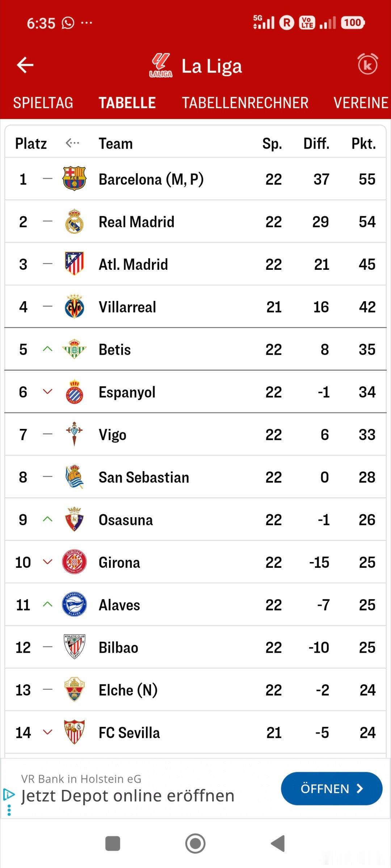Open the kicker alarm bell icon
Screen dimensions: 391x868
[367, 65]
